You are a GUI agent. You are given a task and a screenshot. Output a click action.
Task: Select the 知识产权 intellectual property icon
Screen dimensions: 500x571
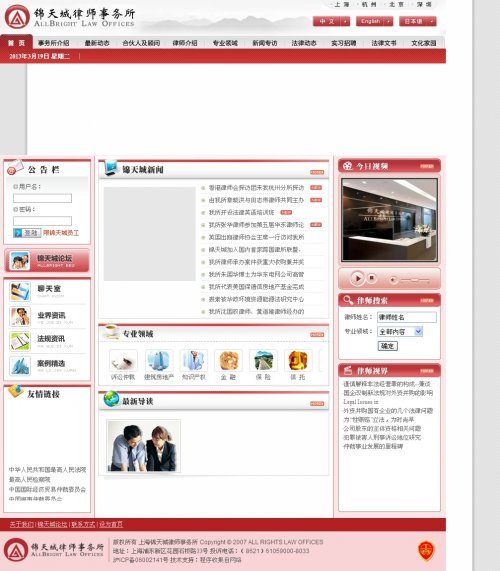pyautogui.click(x=193, y=360)
